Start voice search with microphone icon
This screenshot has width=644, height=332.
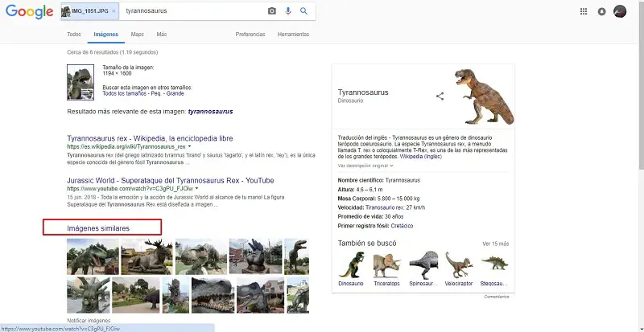[x=288, y=11]
